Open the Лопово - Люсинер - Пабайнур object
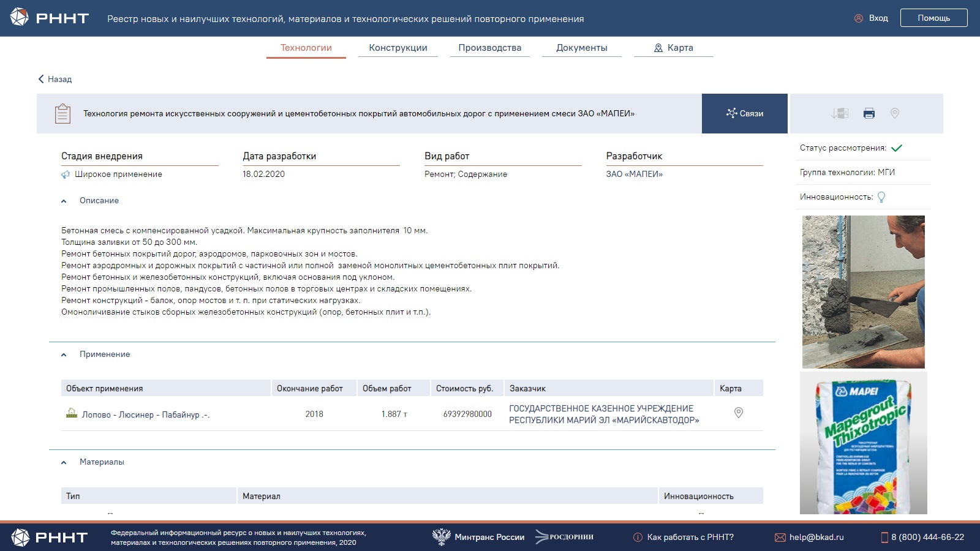980x551 pixels. (146, 414)
